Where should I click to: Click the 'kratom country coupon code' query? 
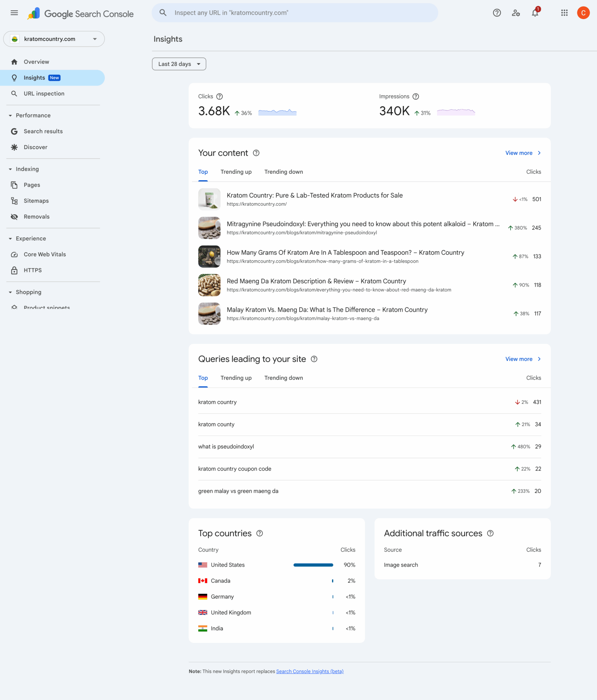pos(369,469)
